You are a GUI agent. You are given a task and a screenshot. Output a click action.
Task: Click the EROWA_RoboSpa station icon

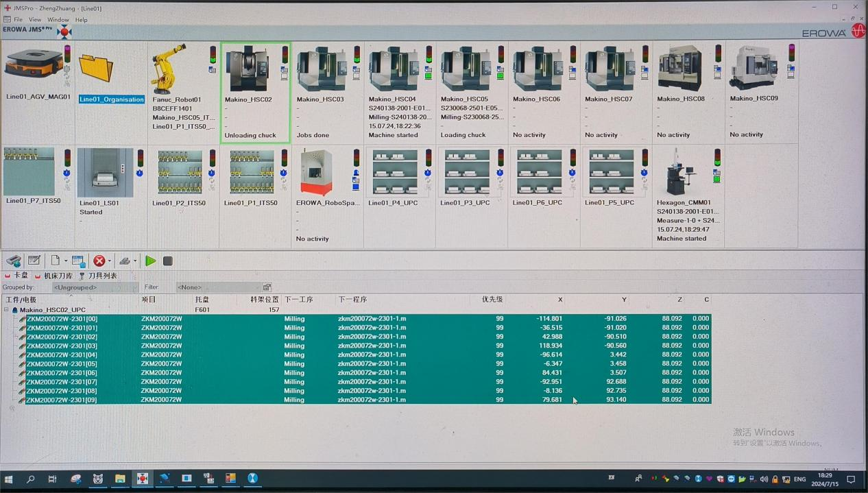coord(315,172)
